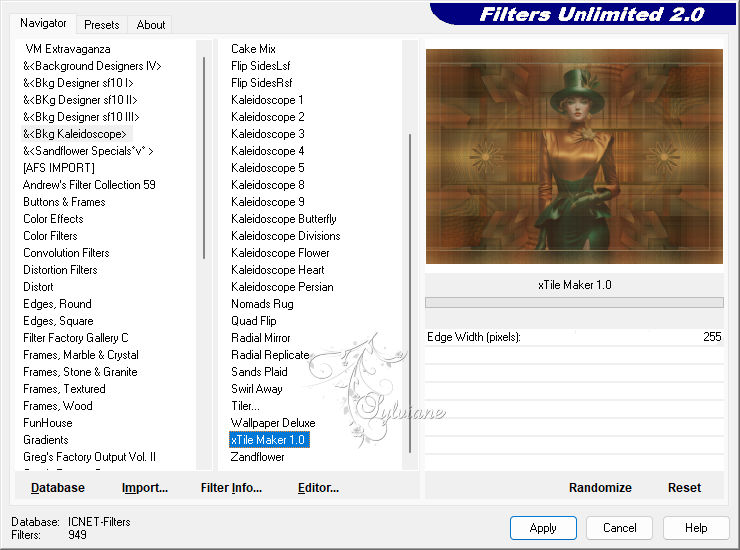Choose Sands Plaid filter

pos(259,372)
